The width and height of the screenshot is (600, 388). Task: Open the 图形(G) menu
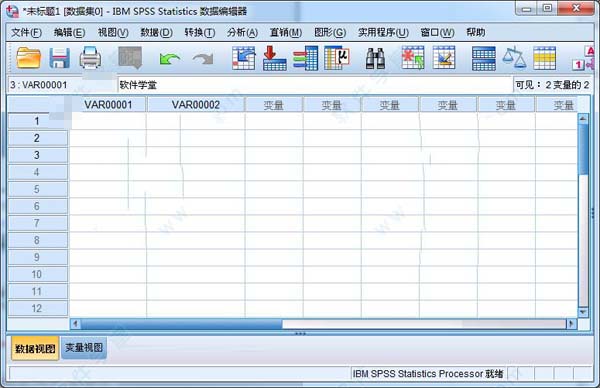330,33
